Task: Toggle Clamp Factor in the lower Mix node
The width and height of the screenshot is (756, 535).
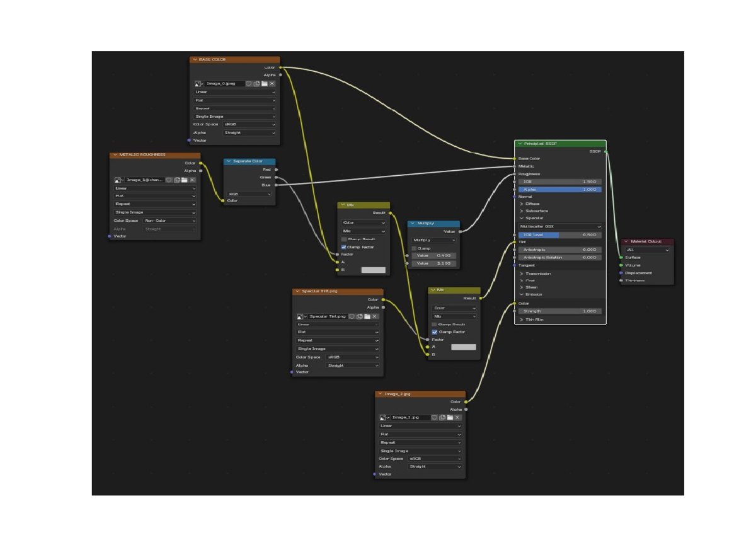Action: point(435,331)
